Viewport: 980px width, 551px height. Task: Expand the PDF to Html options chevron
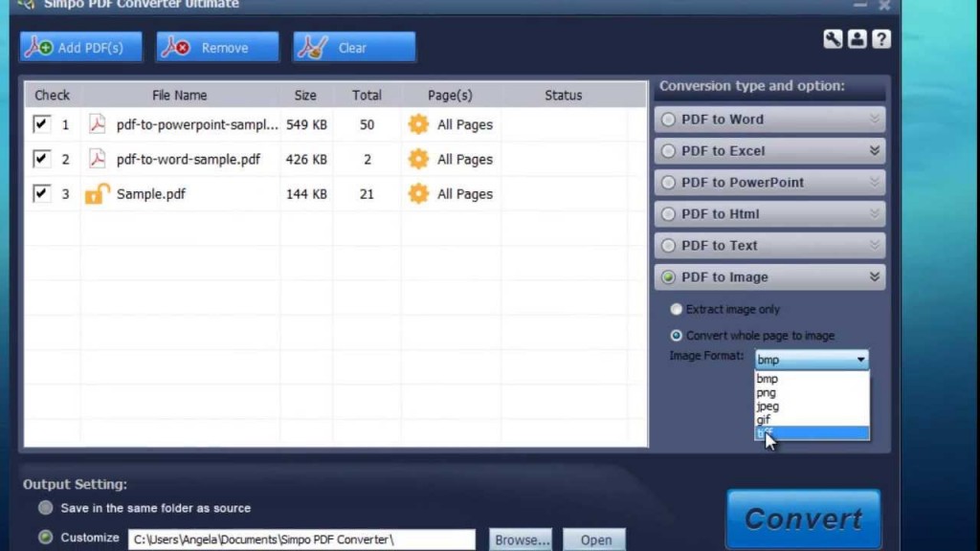point(875,213)
